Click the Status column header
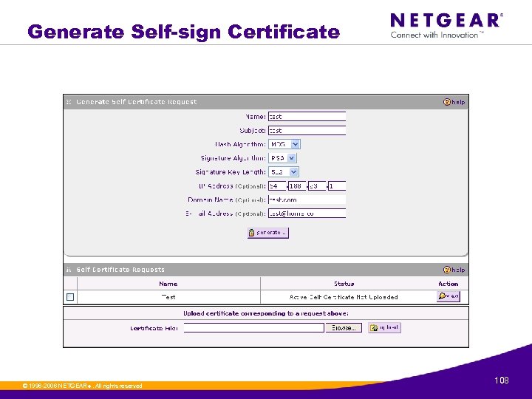This screenshot has height=399, width=532. pos(344,284)
